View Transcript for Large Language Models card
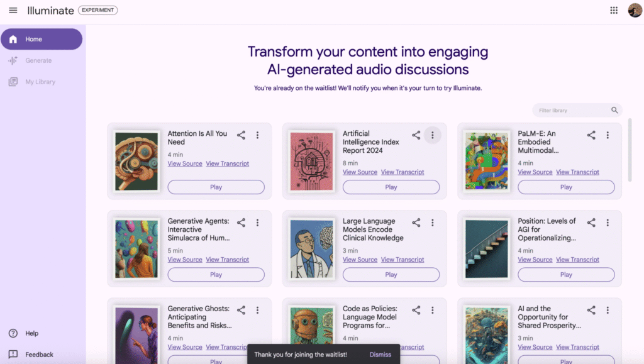The height and width of the screenshot is (364, 644). [x=402, y=260]
